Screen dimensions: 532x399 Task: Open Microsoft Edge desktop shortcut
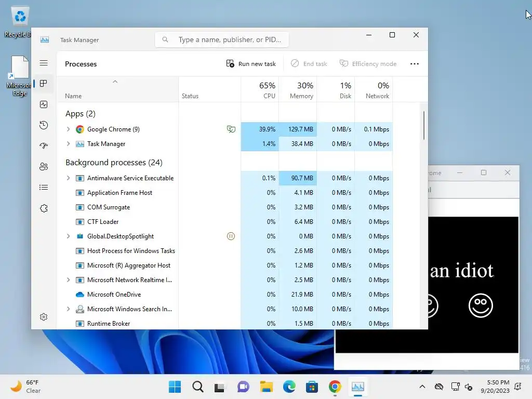tap(19, 76)
